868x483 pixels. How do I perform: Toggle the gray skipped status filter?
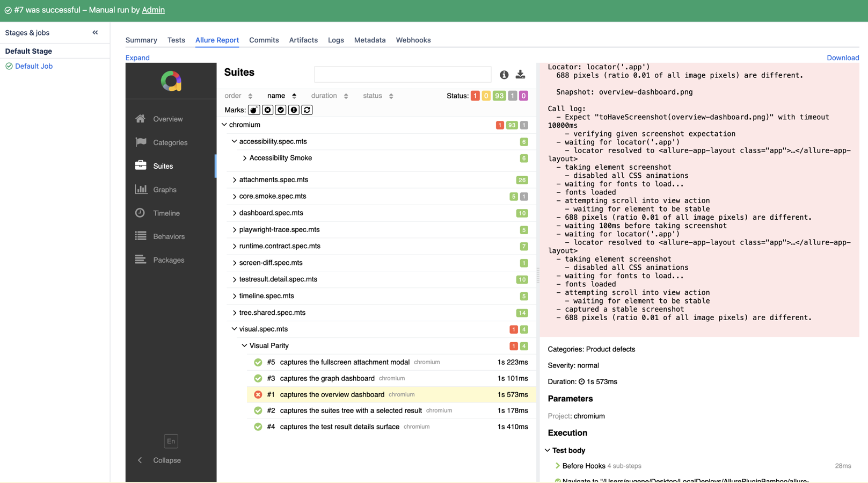(x=513, y=96)
